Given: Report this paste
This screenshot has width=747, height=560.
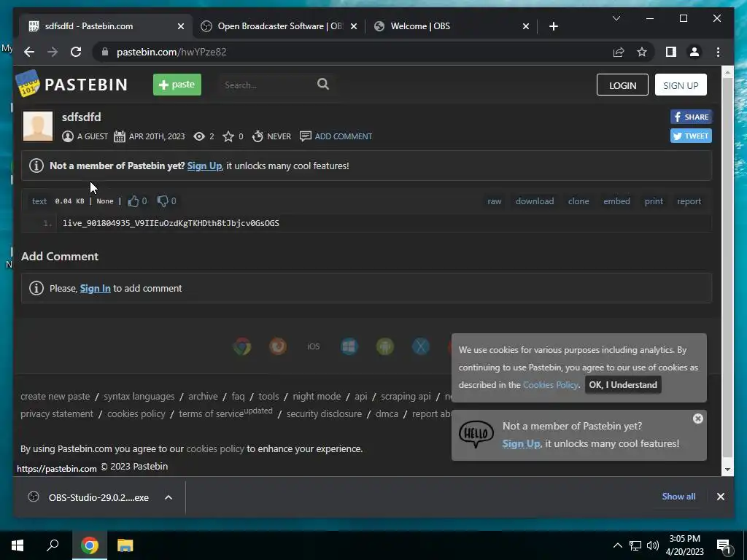Looking at the screenshot, I should [x=689, y=201].
